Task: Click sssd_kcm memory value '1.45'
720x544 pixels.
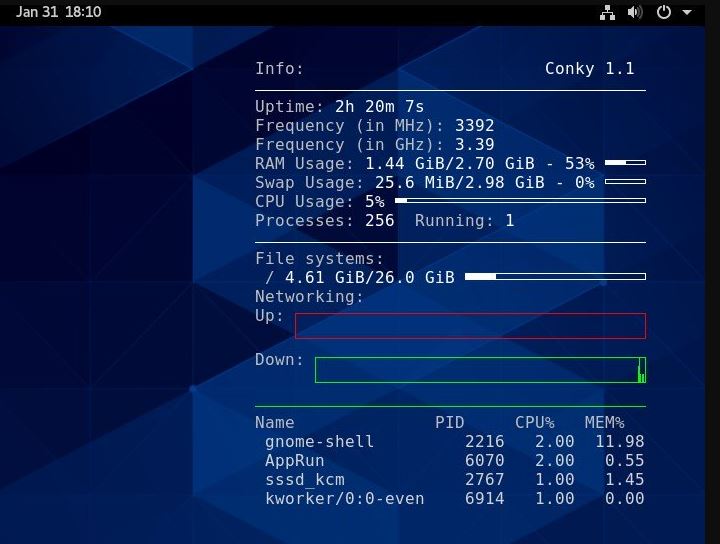Action: (x=624, y=480)
